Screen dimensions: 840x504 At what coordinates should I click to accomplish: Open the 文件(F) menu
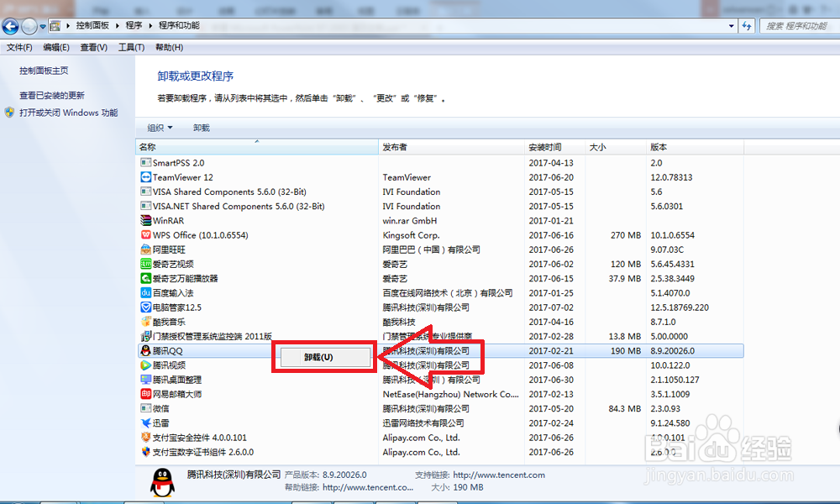pyautogui.click(x=19, y=48)
